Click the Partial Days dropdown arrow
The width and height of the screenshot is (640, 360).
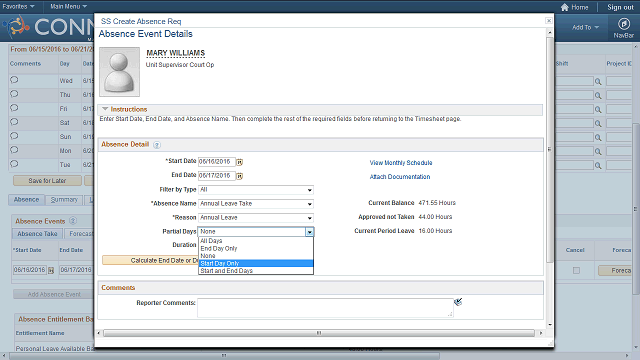pyautogui.click(x=309, y=232)
